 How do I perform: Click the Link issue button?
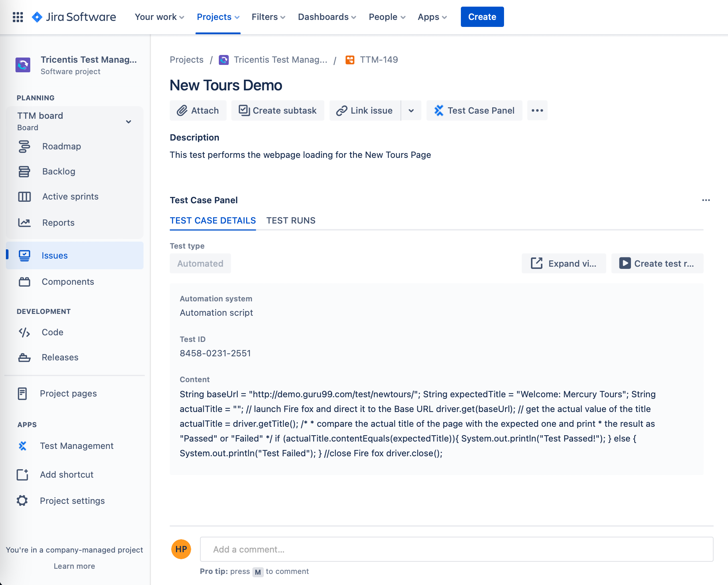tap(365, 111)
